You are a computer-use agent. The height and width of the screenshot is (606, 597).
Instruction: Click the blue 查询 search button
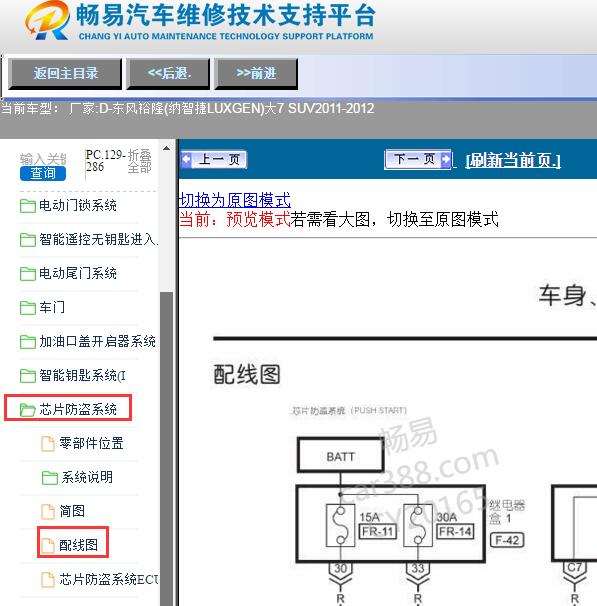click(x=43, y=174)
